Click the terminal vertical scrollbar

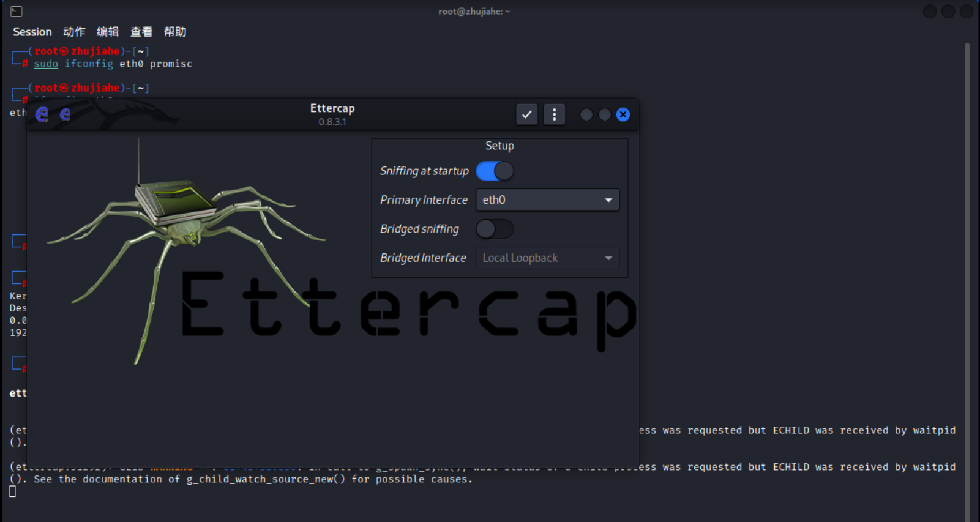[967, 282]
